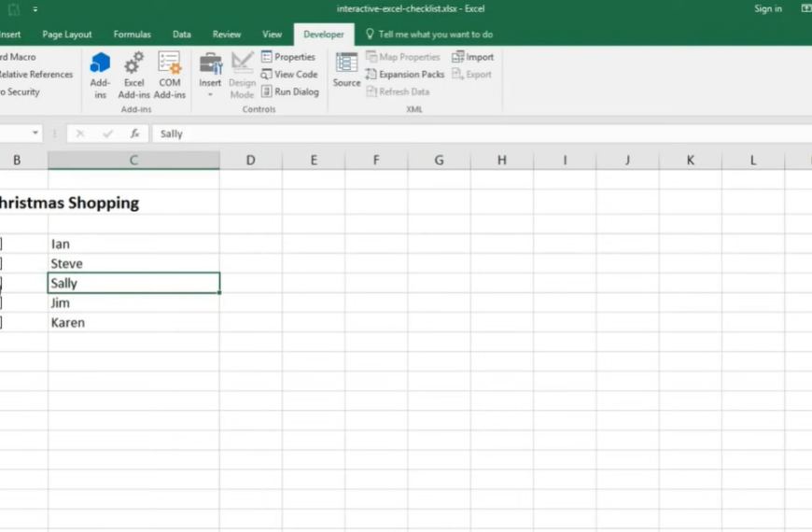Open Excel Add-ins dialog

coord(133,76)
